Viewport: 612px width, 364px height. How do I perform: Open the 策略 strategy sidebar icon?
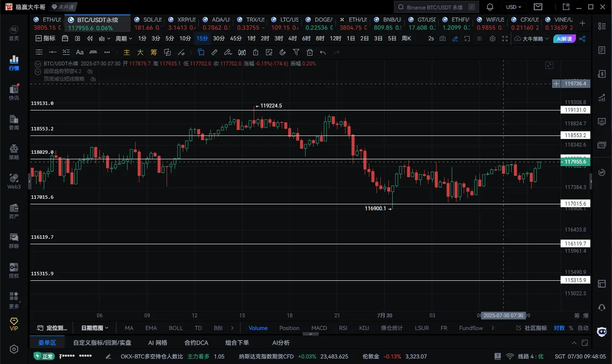pos(14,152)
